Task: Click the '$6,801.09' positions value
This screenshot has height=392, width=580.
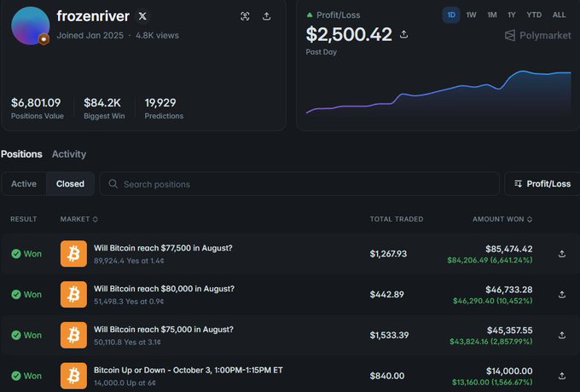Action: [x=36, y=102]
